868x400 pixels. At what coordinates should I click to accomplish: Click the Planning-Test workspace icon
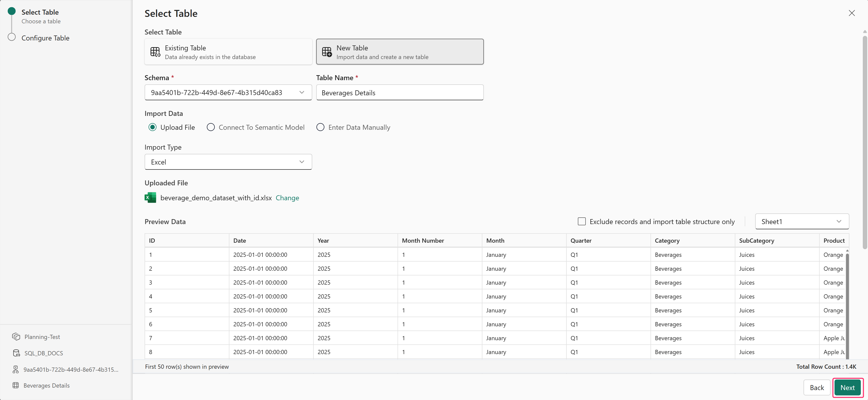click(16, 336)
